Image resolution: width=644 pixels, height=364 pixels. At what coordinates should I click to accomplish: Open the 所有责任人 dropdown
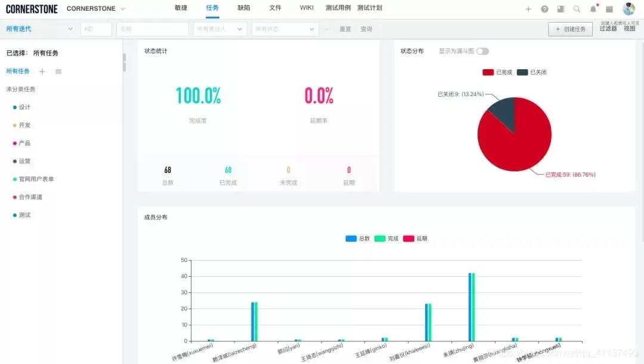[x=221, y=29]
